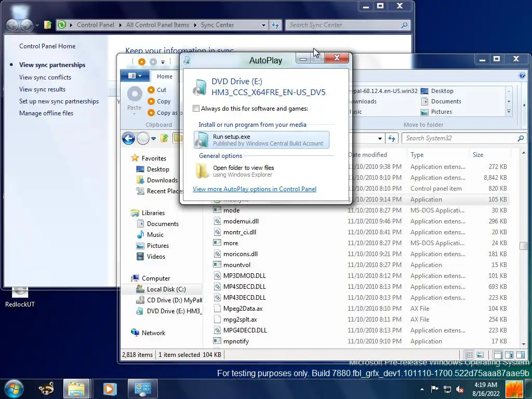Screen dimensions: 532x399
Task: Click Explorer back navigation arrow
Action: [129, 138]
